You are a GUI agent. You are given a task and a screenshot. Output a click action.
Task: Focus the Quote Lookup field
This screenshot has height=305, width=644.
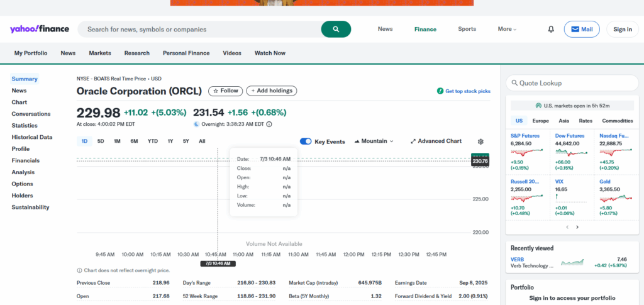(572, 83)
